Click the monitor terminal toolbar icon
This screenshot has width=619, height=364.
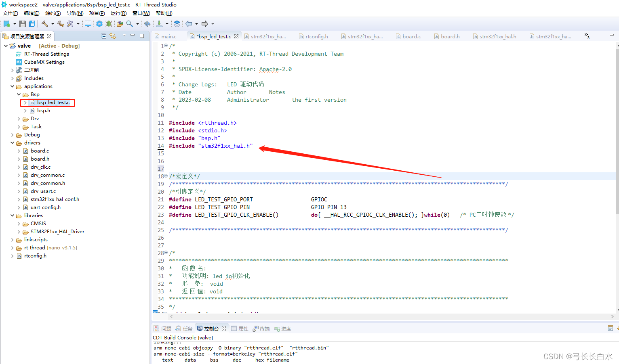tap(88, 24)
